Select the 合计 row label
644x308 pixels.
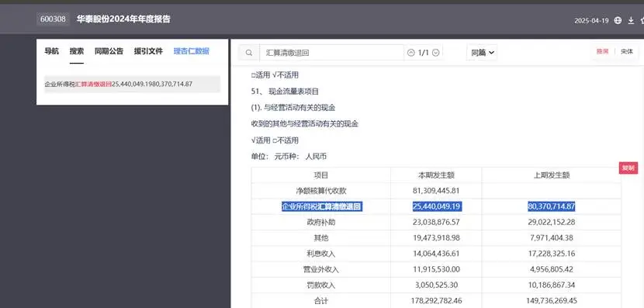(x=321, y=301)
